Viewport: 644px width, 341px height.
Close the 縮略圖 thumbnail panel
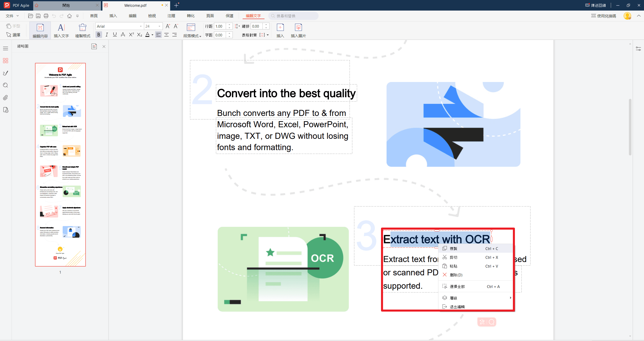(x=104, y=46)
